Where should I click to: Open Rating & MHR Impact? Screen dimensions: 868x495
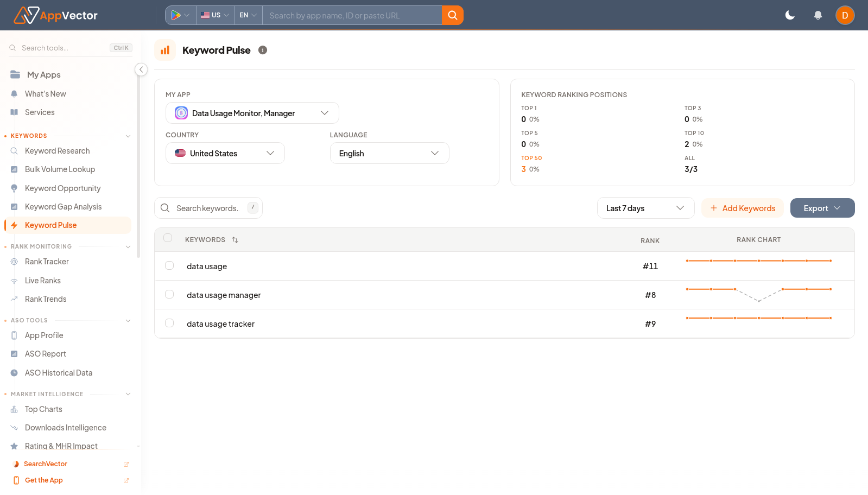point(61,446)
